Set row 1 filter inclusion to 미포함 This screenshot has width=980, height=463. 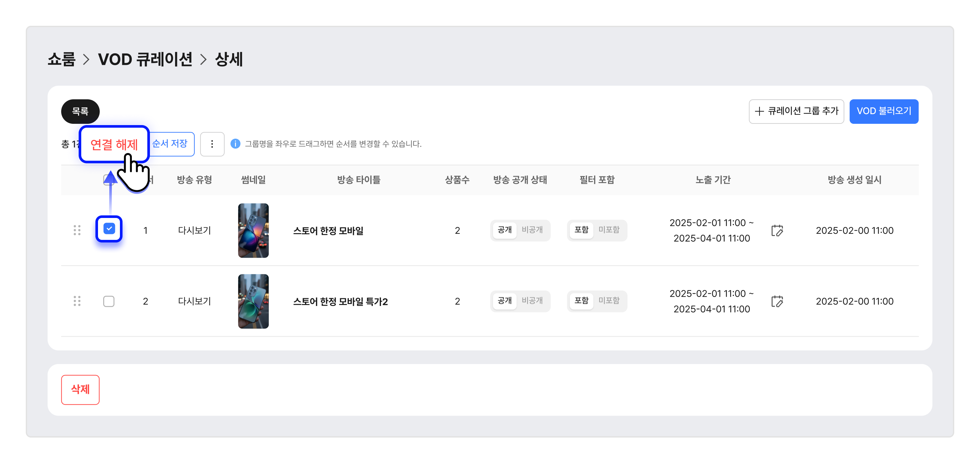click(x=609, y=230)
